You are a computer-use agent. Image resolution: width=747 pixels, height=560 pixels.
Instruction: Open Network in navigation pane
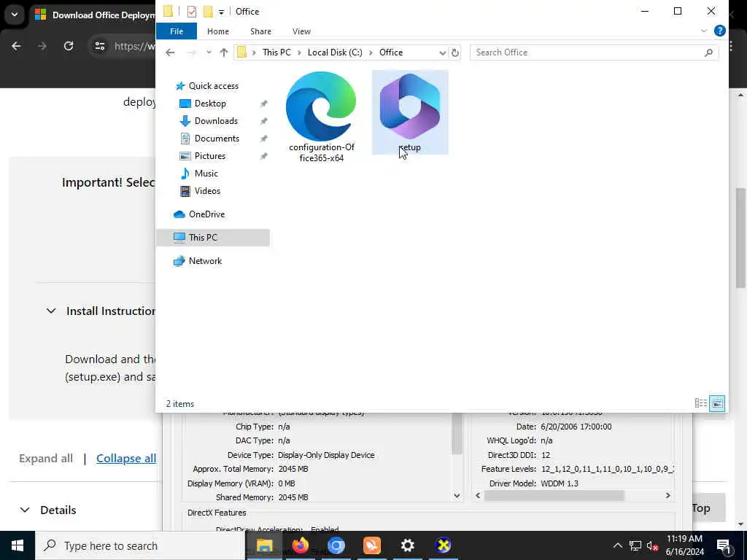[205, 261]
